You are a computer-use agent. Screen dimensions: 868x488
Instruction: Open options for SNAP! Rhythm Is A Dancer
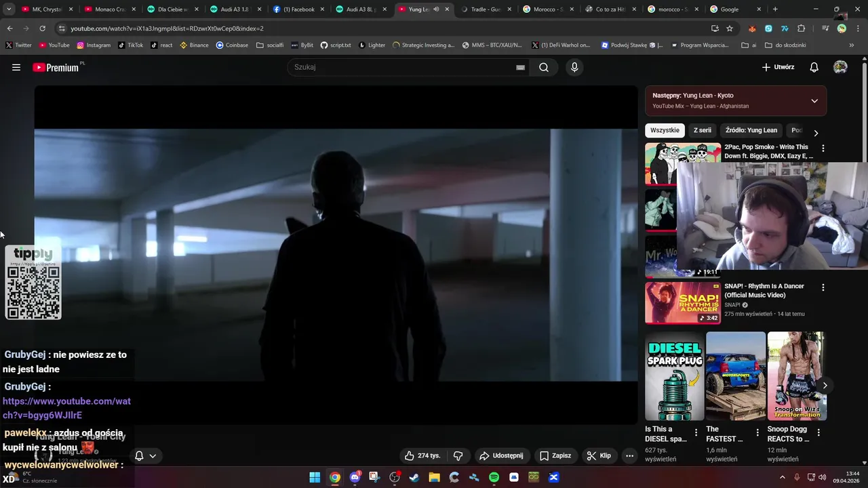823,287
